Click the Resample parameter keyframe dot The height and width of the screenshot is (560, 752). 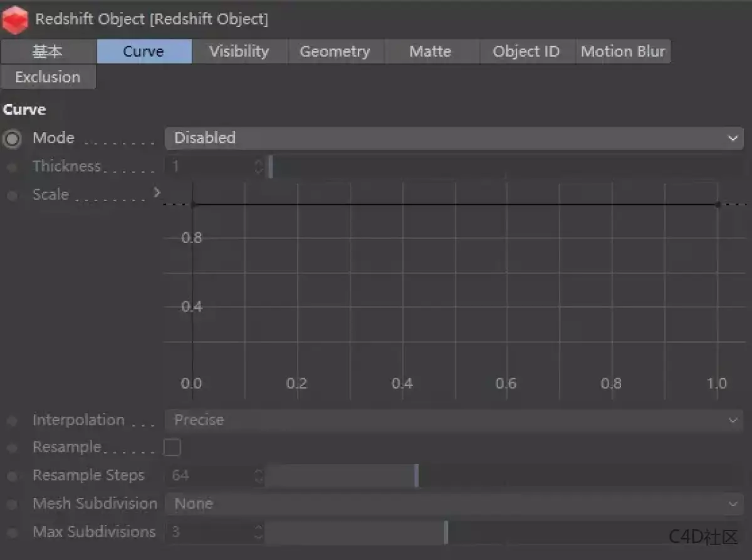pos(12,449)
